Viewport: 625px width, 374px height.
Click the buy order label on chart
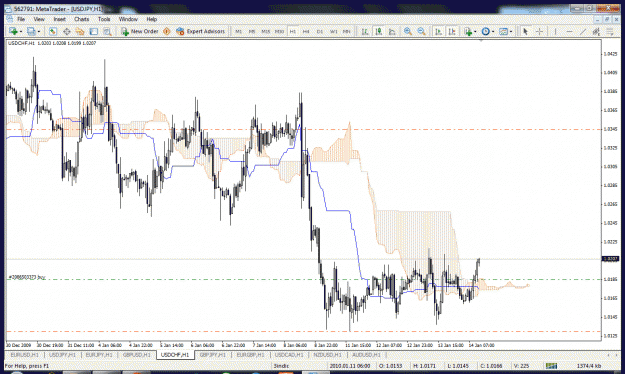(x=27, y=277)
